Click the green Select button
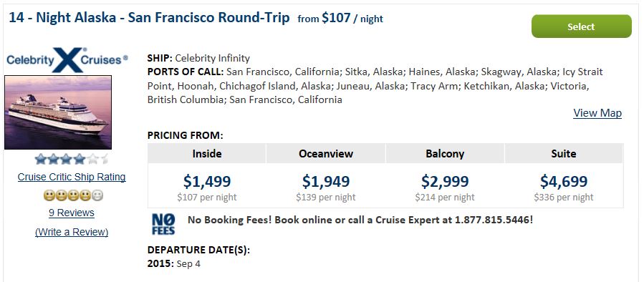The height and width of the screenshot is (282, 644). 581,26
